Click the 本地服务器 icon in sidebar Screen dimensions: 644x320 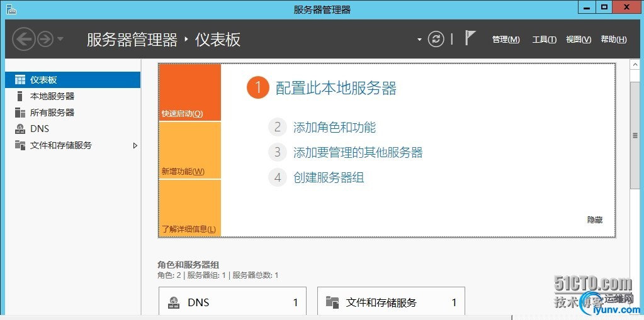pyautogui.click(x=20, y=96)
